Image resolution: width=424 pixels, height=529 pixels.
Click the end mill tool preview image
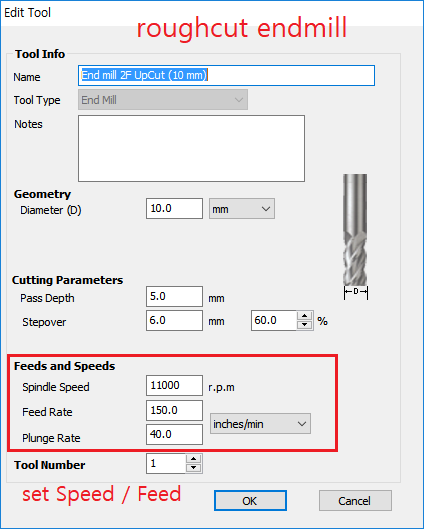click(356, 236)
